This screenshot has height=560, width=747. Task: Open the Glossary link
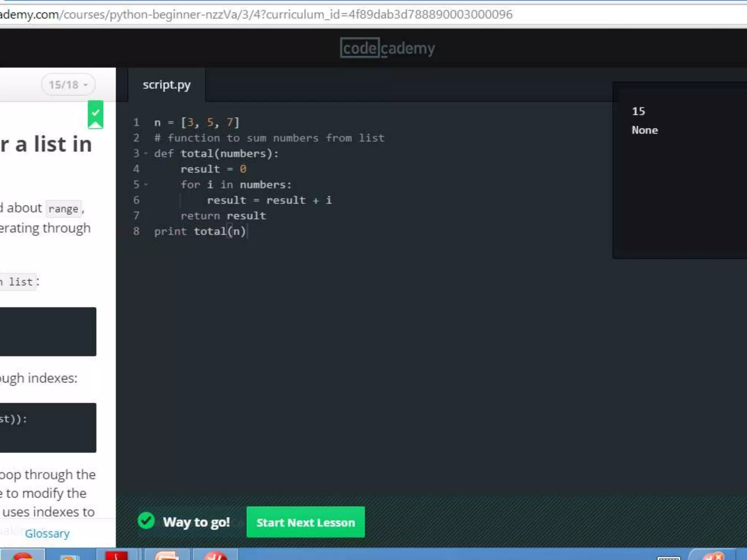47,533
